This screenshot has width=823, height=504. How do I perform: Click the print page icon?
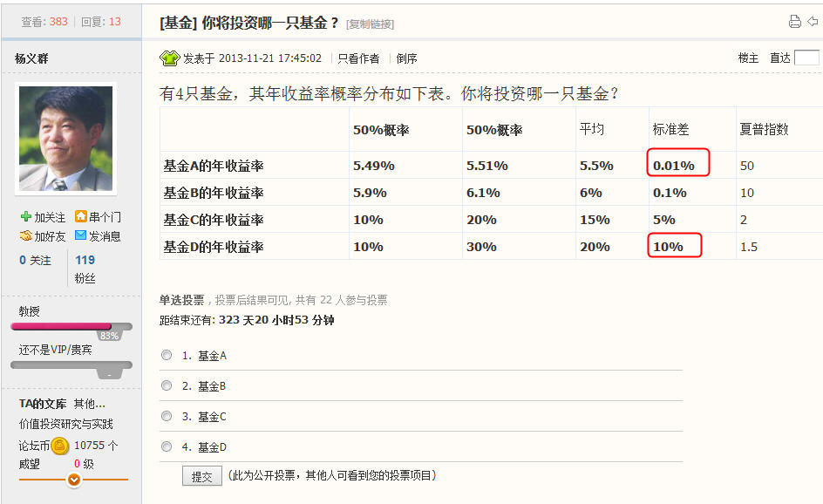(x=794, y=22)
